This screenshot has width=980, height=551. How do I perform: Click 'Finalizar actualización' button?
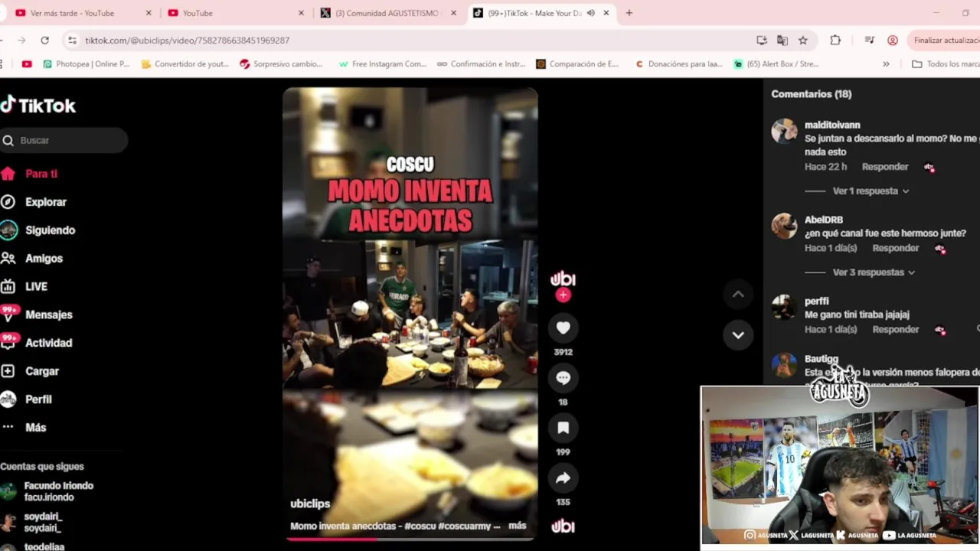(x=945, y=41)
